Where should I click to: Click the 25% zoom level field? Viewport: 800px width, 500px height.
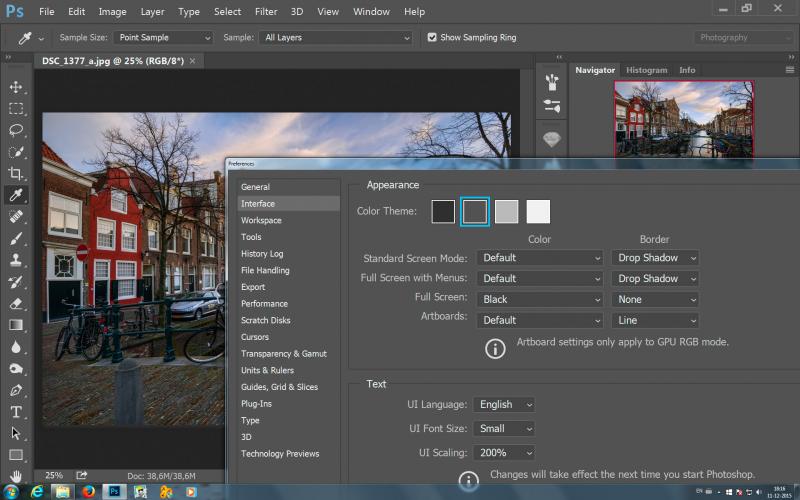(54, 476)
